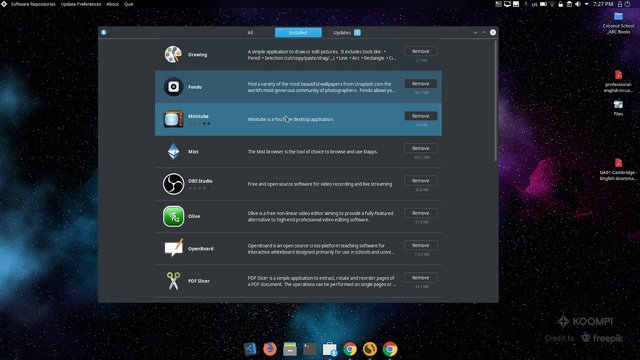This screenshot has height=360, width=640.
Task: Click the 'Drawing' app name label
Action: click(x=198, y=55)
